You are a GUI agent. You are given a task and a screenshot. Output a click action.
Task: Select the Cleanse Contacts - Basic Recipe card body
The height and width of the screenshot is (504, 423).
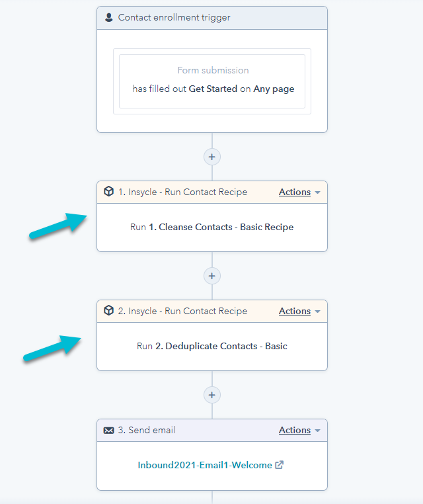click(x=212, y=228)
